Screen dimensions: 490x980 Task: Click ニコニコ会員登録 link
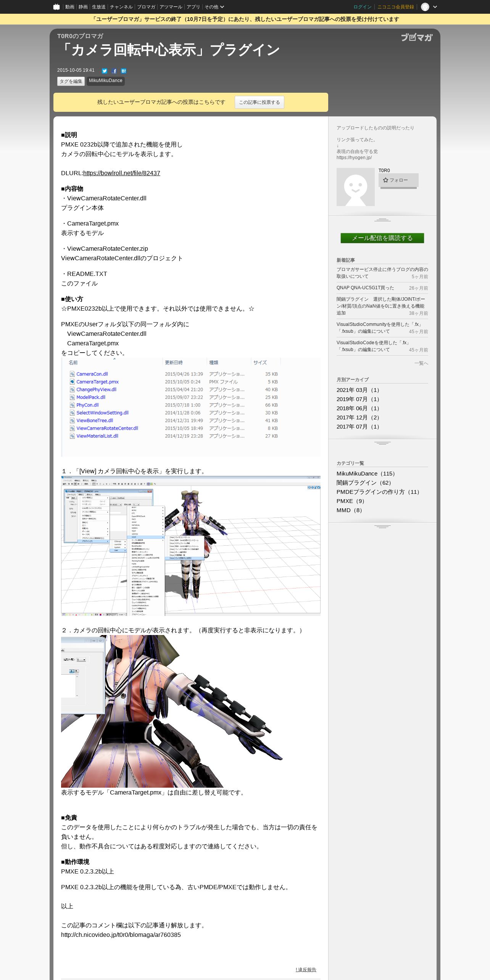tap(396, 7)
